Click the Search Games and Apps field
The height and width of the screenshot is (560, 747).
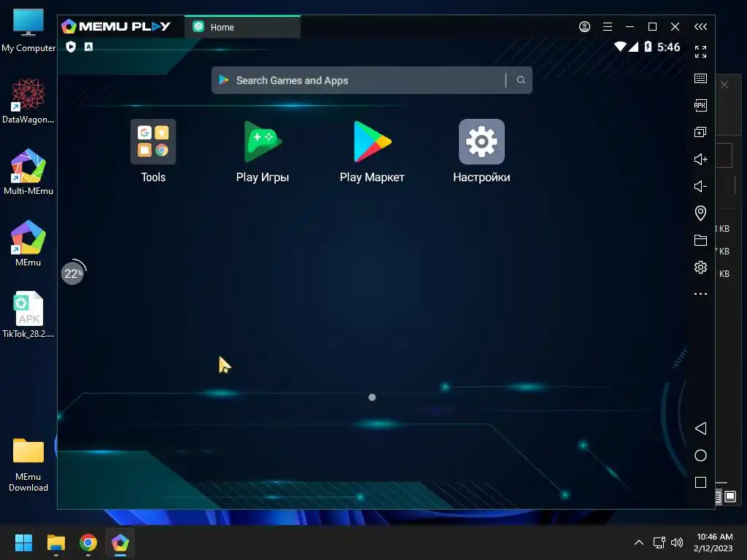[x=371, y=80]
